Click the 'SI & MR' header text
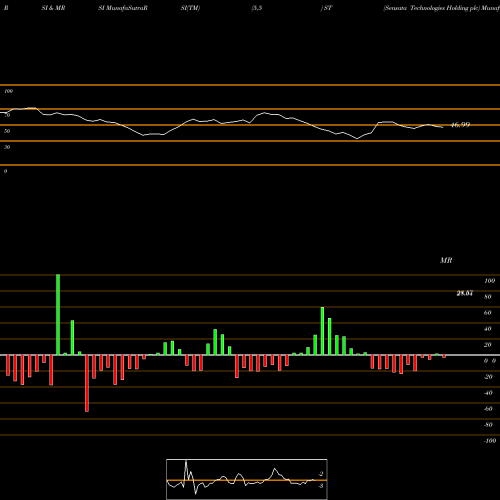500x500 pixels. [53, 8]
